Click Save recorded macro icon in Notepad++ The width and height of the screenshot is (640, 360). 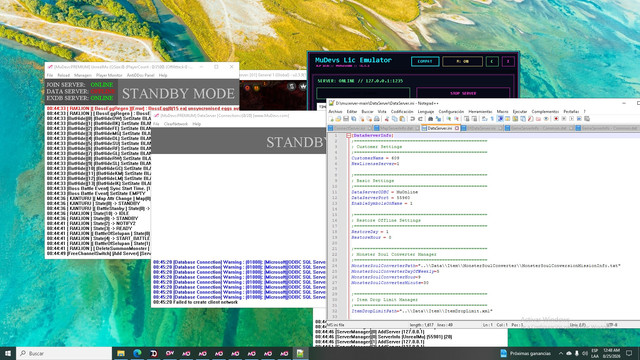tap(587, 119)
